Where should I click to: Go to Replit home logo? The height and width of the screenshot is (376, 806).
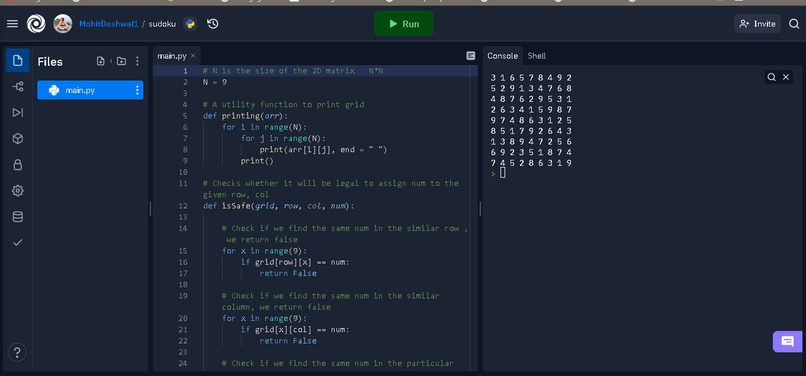[36, 24]
